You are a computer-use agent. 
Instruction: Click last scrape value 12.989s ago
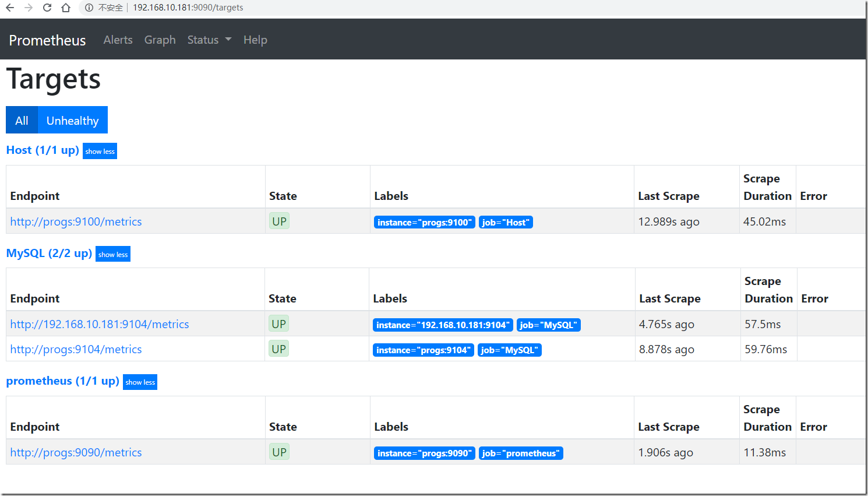pyautogui.click(x=669, y=221)
